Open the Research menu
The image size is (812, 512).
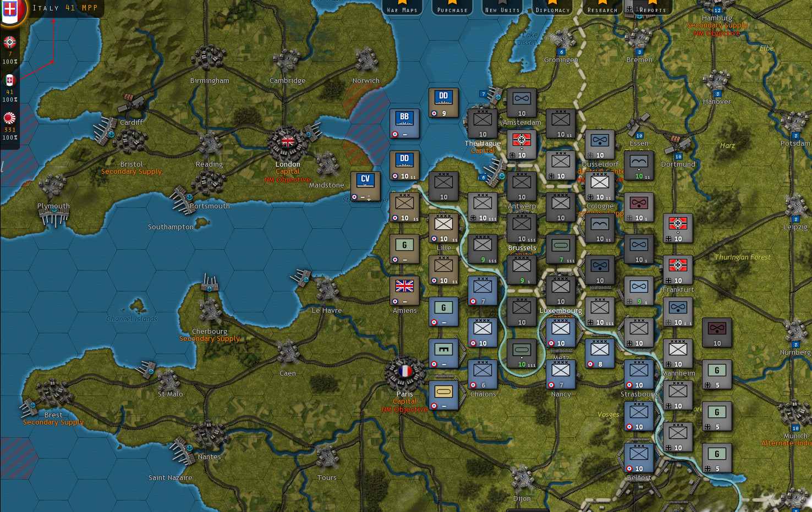pos(602,8)
